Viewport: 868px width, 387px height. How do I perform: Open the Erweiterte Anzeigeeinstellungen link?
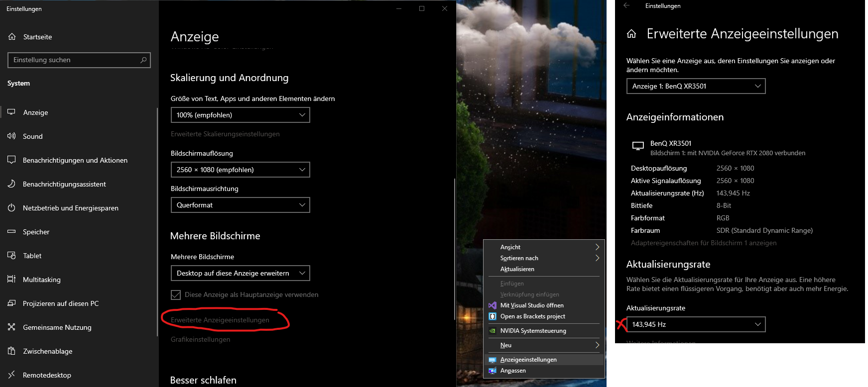[x=220, y=320]
